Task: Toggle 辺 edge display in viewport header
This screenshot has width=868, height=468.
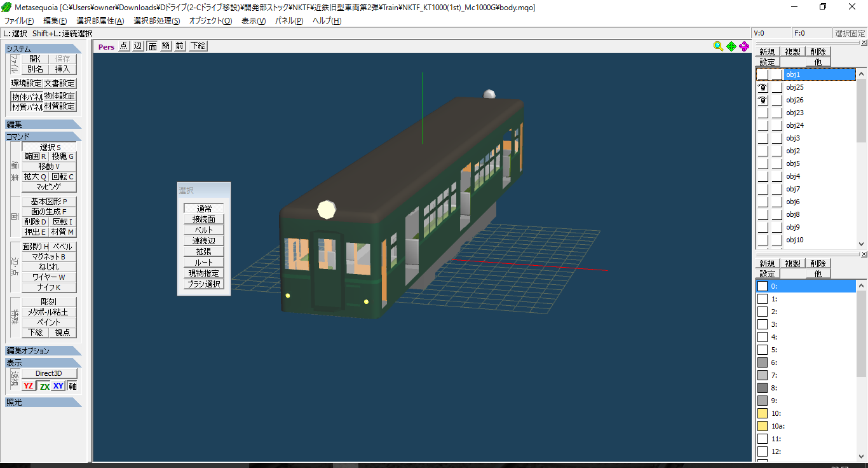Action: point(138,46)
